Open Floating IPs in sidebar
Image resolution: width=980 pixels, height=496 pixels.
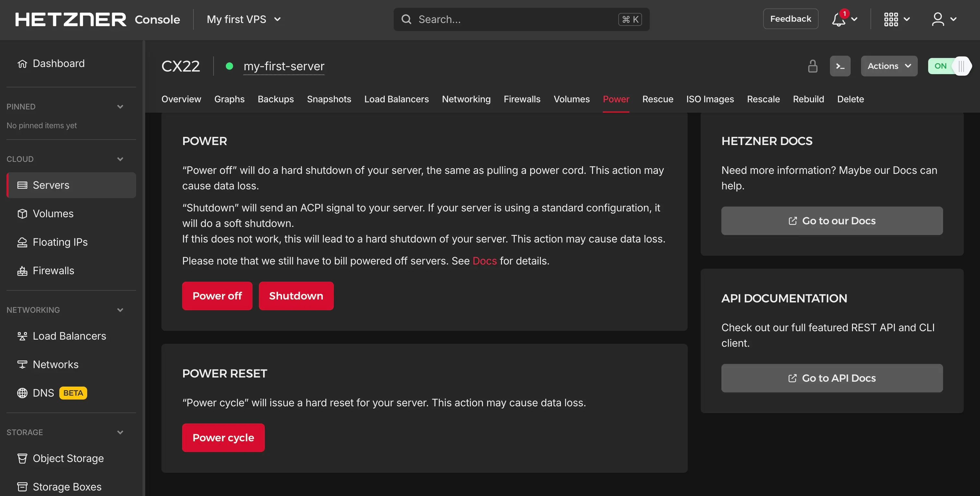(60, 242)
